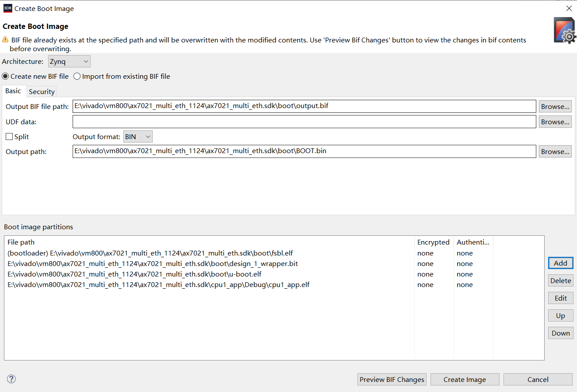Click the Output BIF file path field
This screenshot has height=392, width=577.
304,106
